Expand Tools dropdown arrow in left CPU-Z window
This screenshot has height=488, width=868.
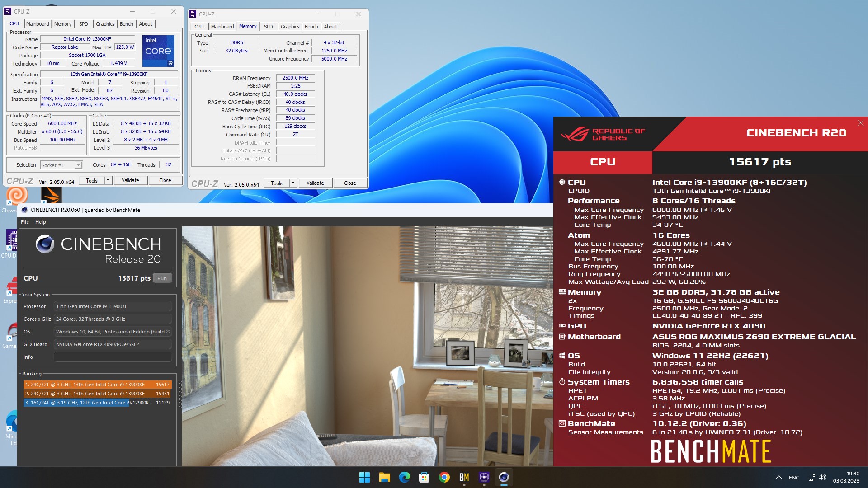[x=108, y=180]
